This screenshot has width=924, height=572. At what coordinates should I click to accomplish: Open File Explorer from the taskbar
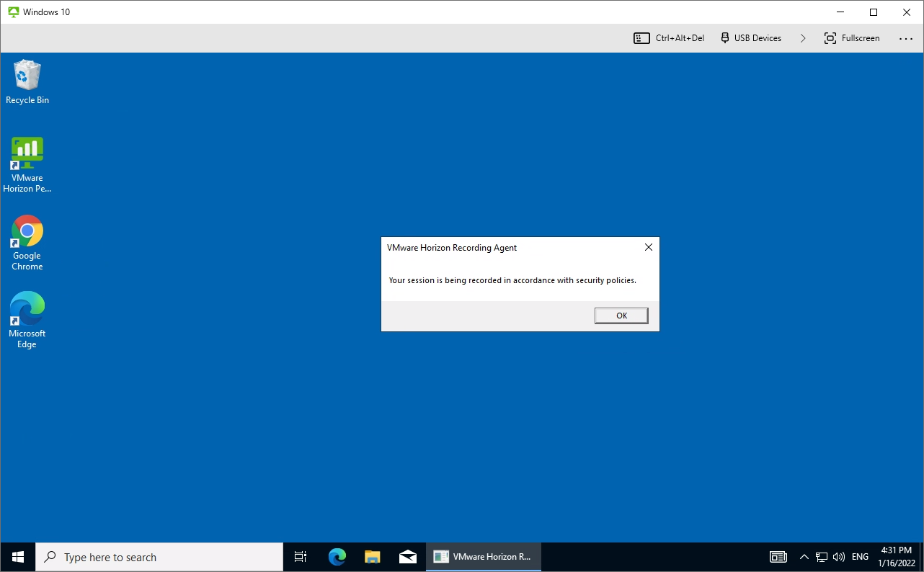pyautogui.click(x=372, y=557)
